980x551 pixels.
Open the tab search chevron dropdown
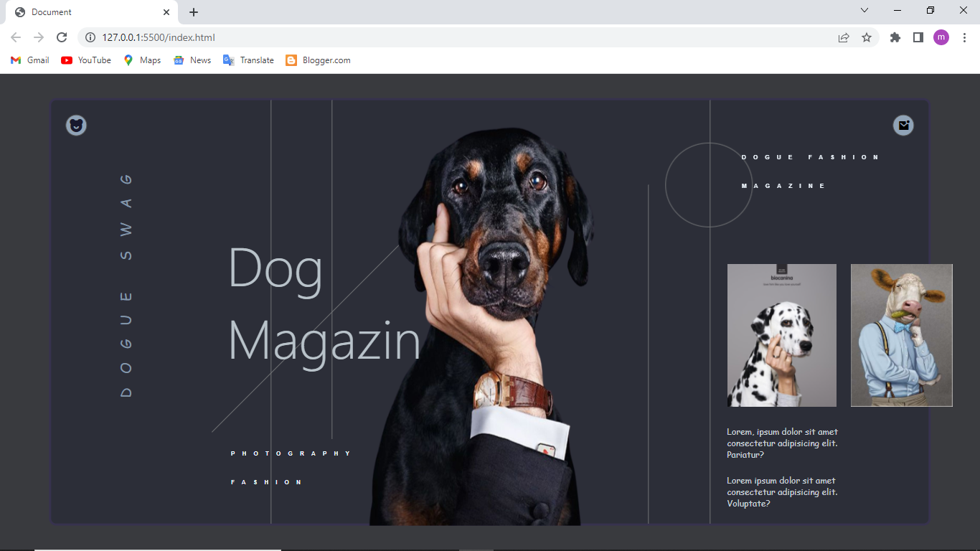tap(864, 11)
